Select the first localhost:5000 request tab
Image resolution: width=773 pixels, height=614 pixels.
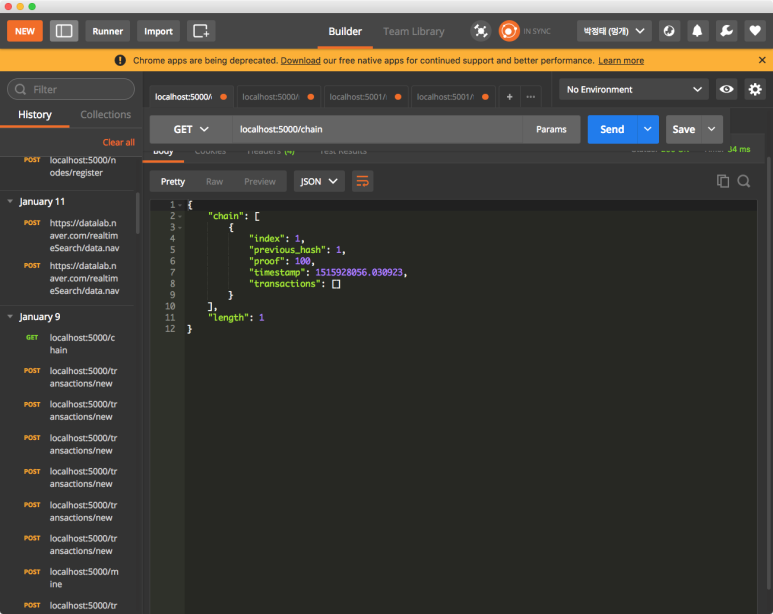pyautogui.click(x=190, y=97)
